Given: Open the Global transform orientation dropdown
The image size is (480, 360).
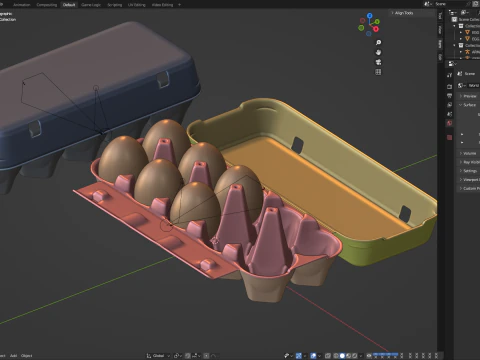Looking at the screenshot, I should 158,356.
